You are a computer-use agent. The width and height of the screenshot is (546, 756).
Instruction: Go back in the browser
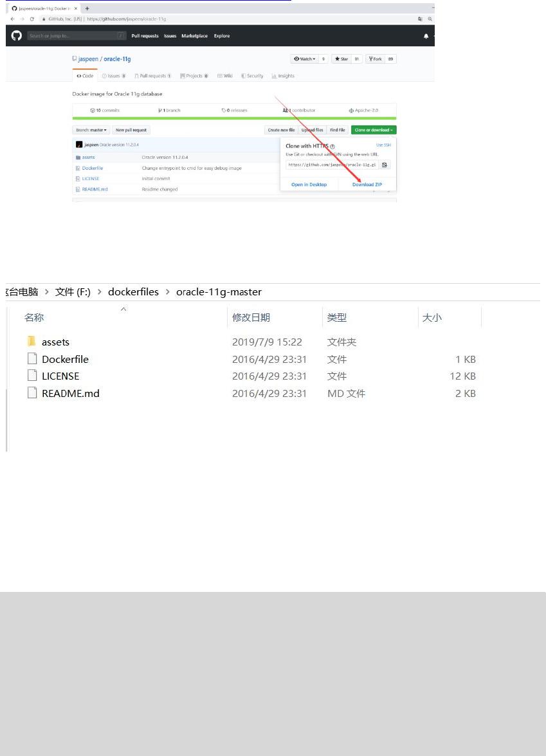(12, 19)
